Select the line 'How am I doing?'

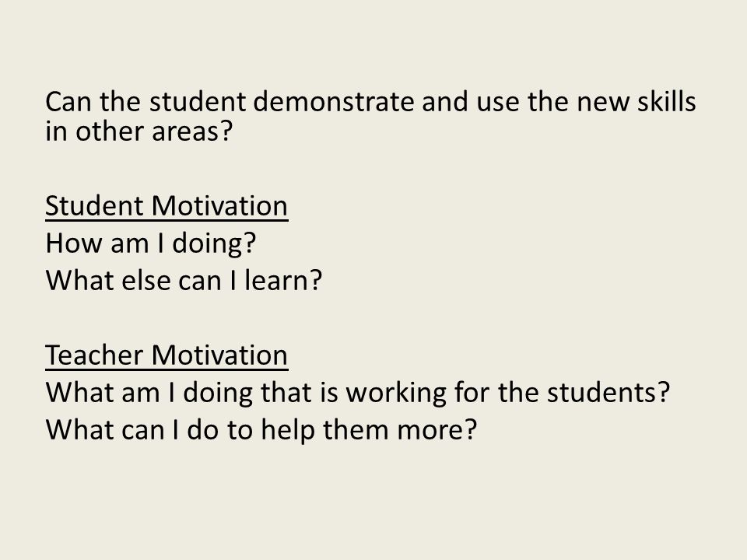(x=150, y=243)
